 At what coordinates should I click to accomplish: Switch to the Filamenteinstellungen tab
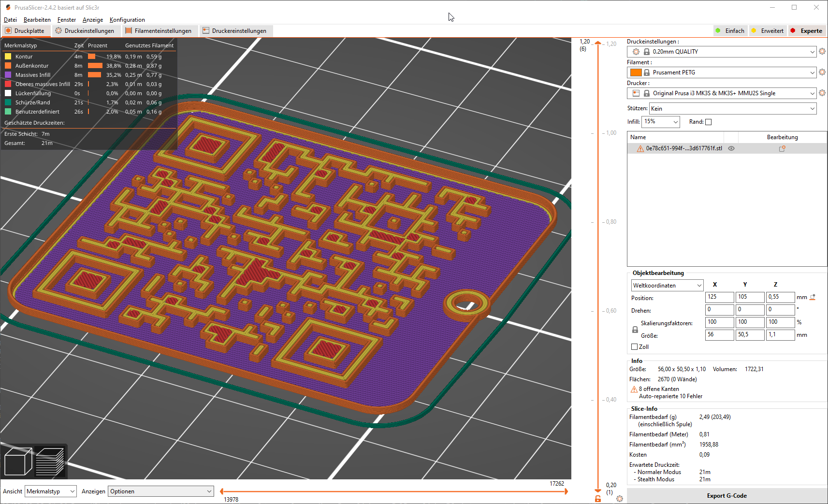[x=159, y=31]
